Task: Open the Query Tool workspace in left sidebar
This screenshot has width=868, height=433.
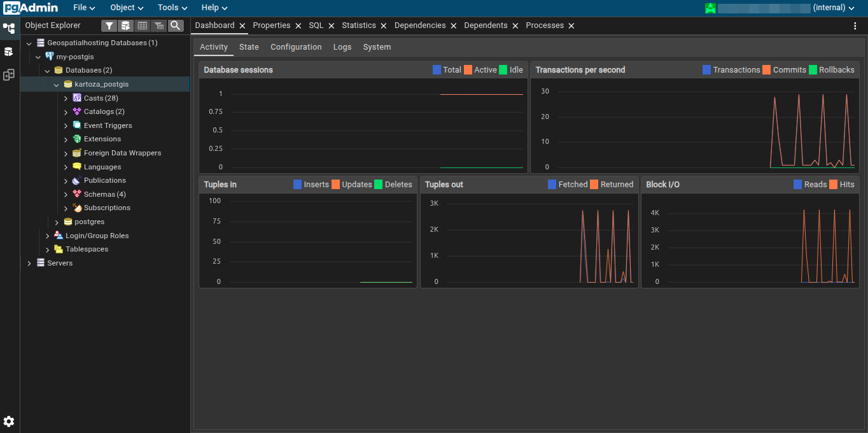Action: (9, 52)
